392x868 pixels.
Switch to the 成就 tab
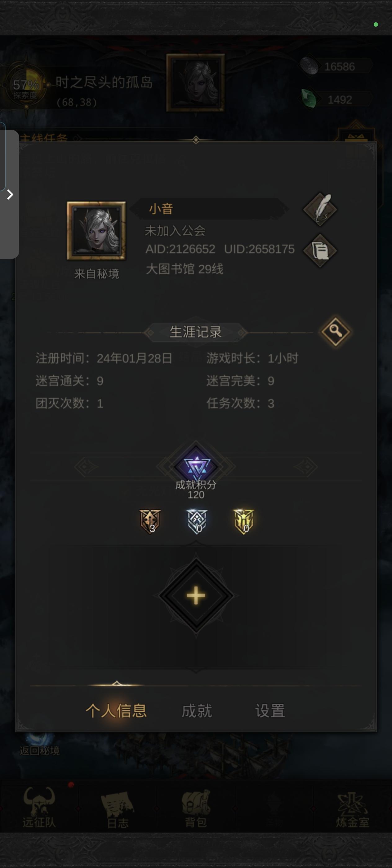pyautogui.click(x=197, y=711)
